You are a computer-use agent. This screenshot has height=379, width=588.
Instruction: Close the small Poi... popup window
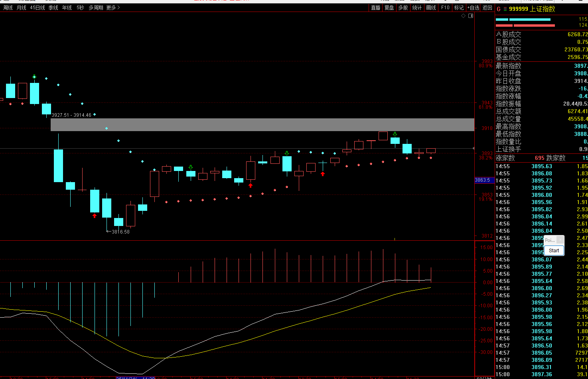[560, 240]
